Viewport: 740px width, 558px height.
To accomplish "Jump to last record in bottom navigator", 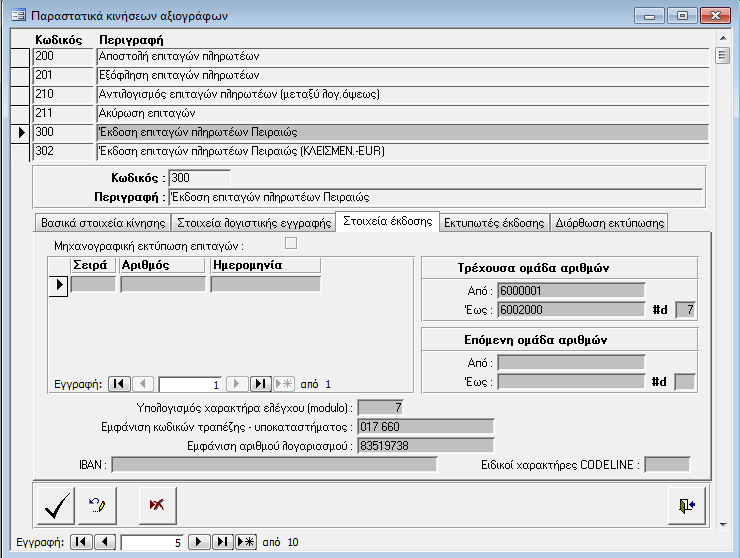I will (x=223, y=542).
